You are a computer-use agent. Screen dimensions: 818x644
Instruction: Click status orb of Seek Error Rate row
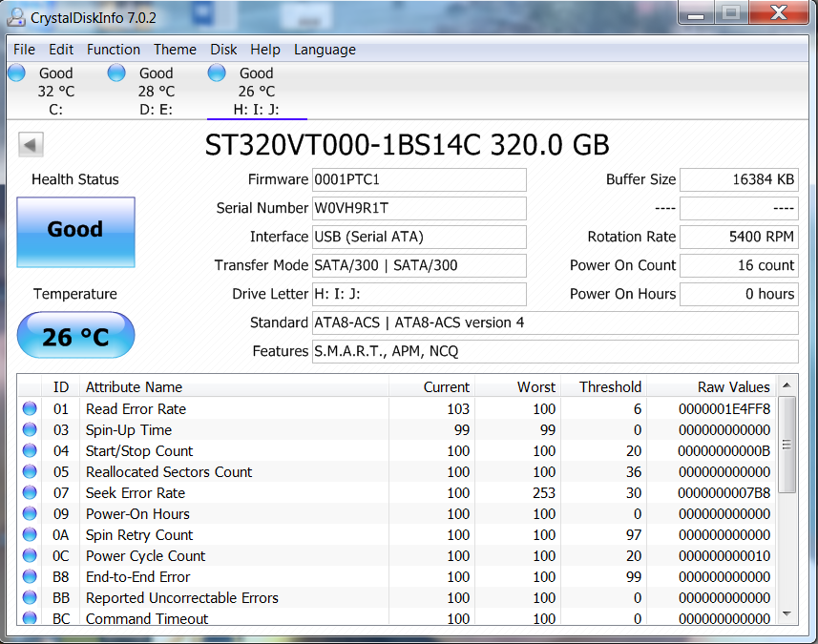(30, 492)
